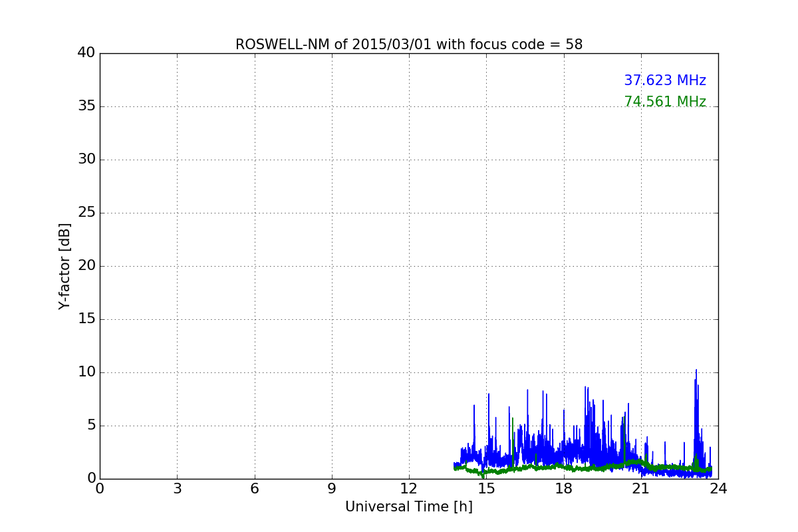The height and width of the screenshot is (532, 798).
Task: Click x-axis tick label '21'
Action: coord(641,489)
